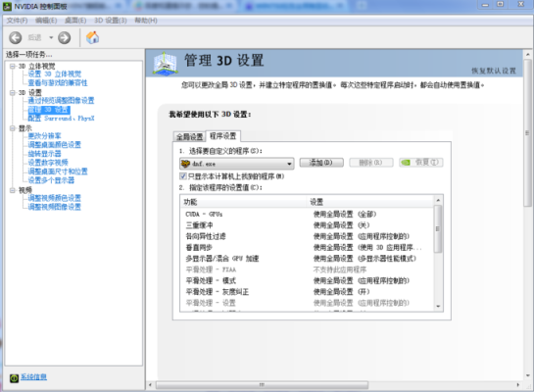The image size is (534, 392).
Task: Select the 垂直同步 setting row
Action: [x=307, y=247]
